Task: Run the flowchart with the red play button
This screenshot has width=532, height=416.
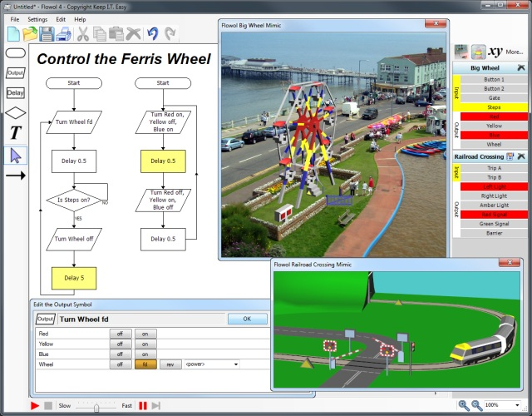Action: (35, 406)
